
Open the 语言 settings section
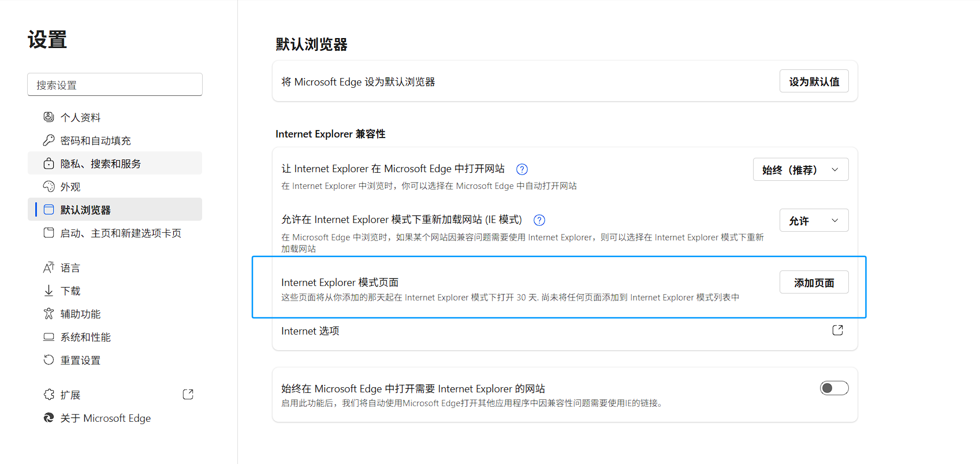pos(115,268)
